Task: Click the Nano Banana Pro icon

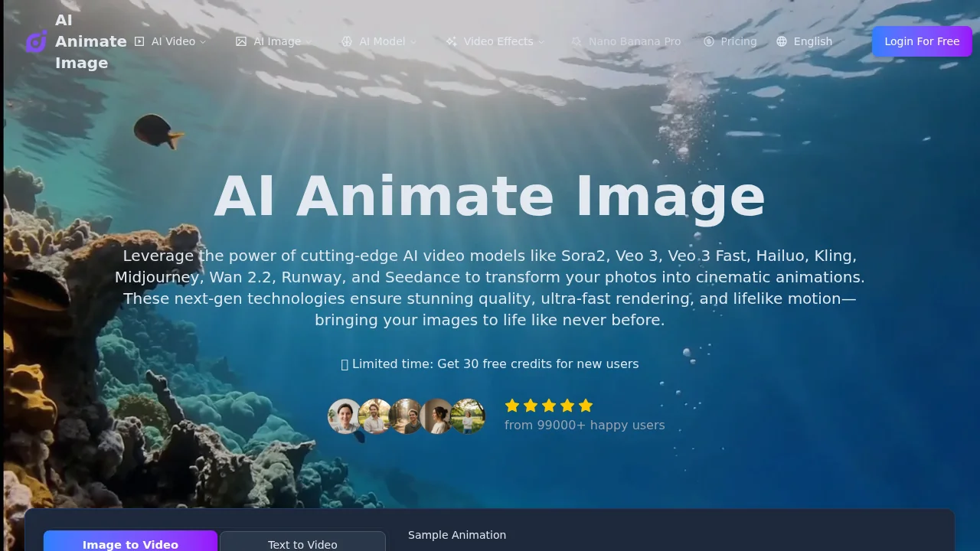Action: [x=577, y=41]
